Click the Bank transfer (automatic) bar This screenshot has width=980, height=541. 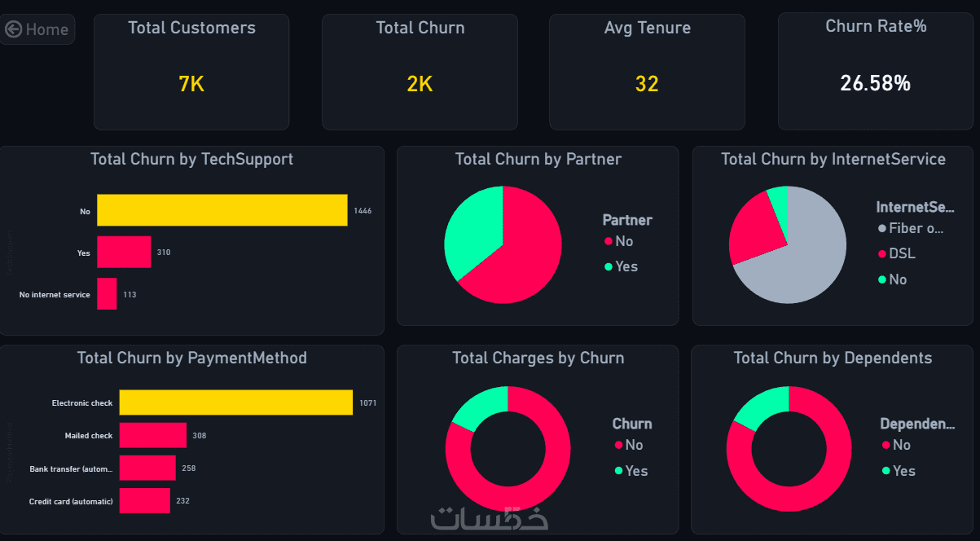pyautogui.click(x=147, y=468)
